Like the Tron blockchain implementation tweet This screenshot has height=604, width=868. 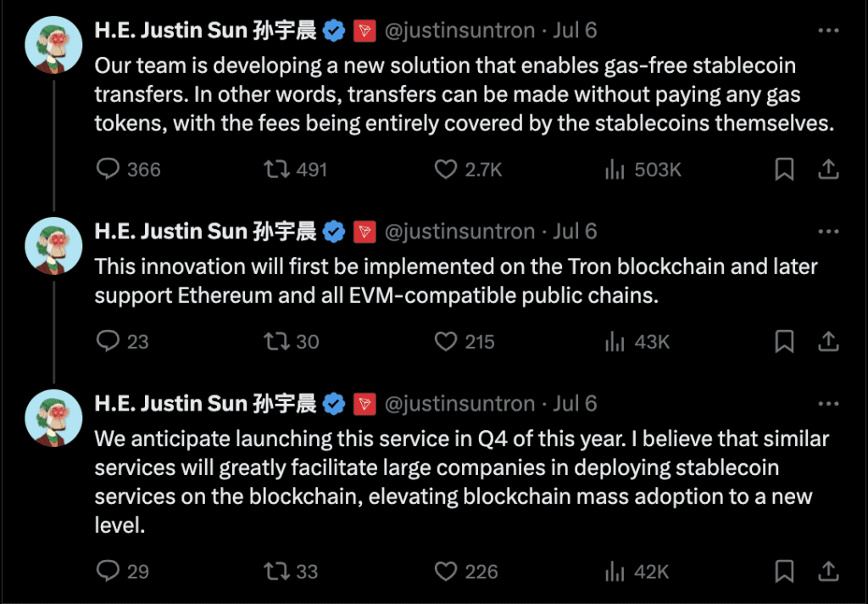pos(447,341)
